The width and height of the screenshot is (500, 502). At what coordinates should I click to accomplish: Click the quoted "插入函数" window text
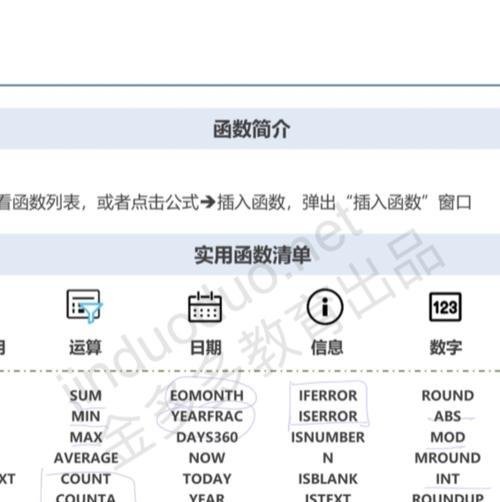pyautogui.click(x=387, y=202)
